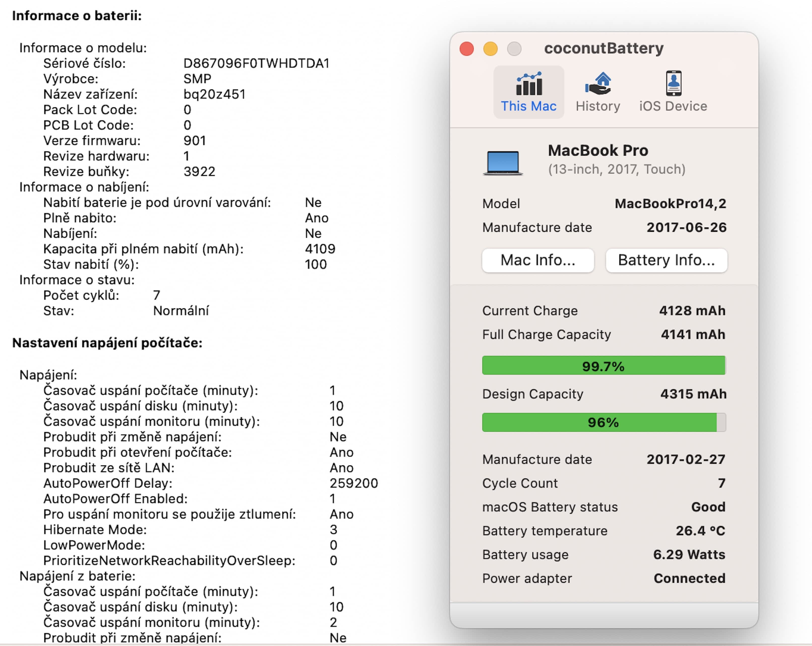Click the gray disabled zoom button
Screen dimensions: 812x646
click(514, 49)
